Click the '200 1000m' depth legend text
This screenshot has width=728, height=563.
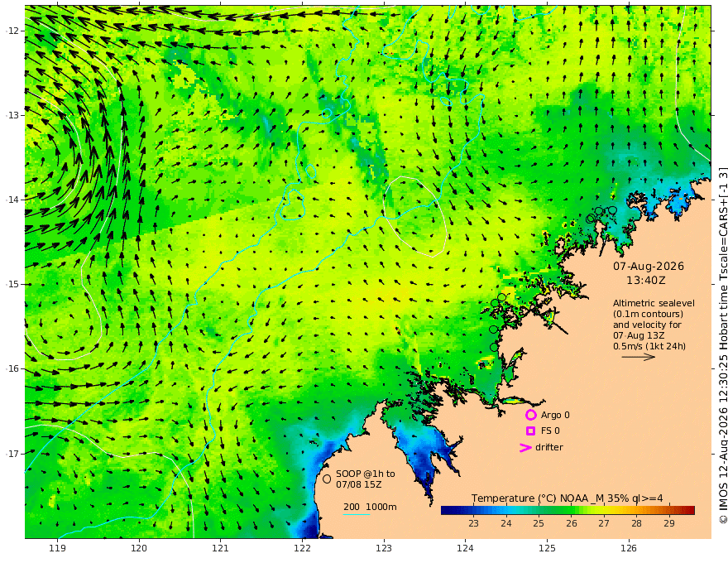[370, 507]
